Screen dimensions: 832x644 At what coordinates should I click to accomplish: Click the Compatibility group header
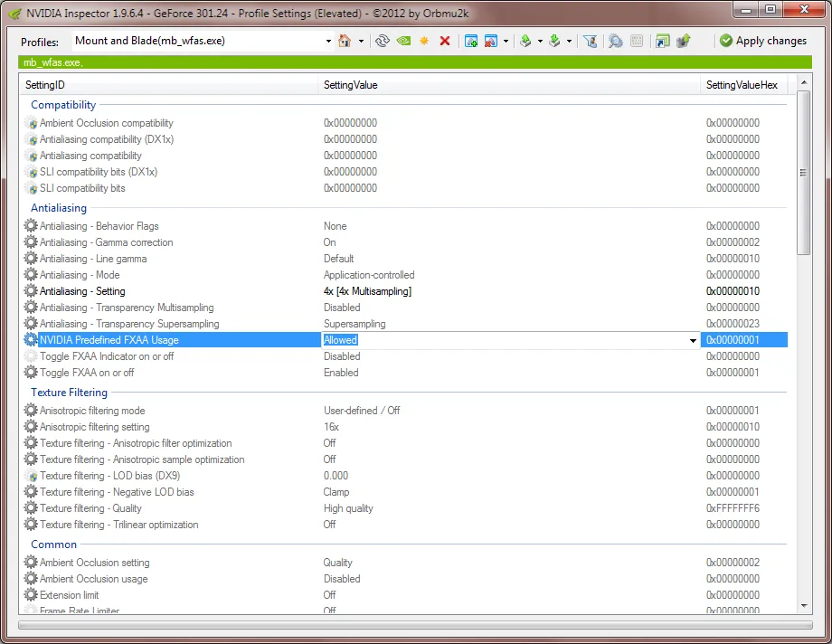(63, 105)
